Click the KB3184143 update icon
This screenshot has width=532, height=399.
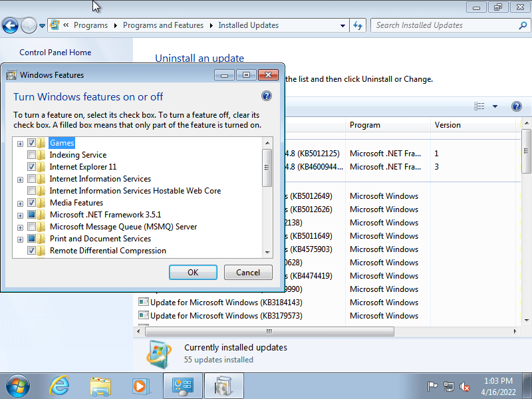144,302
